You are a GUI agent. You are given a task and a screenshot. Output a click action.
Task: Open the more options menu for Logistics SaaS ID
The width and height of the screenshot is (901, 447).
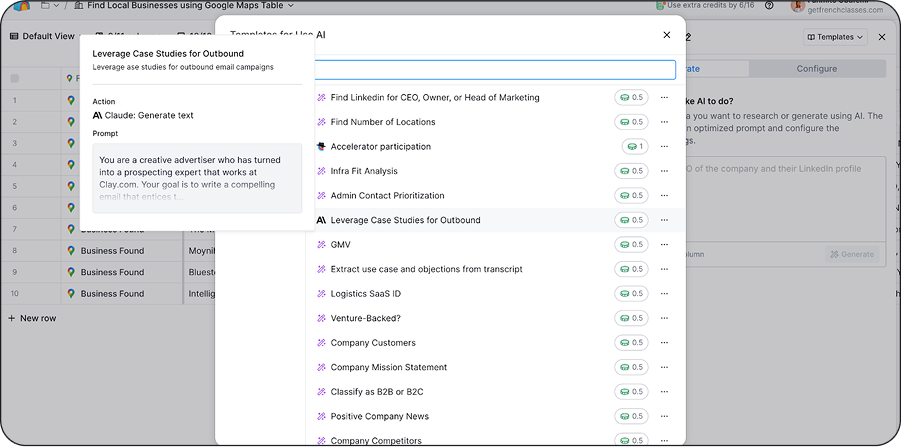point(664,294)
